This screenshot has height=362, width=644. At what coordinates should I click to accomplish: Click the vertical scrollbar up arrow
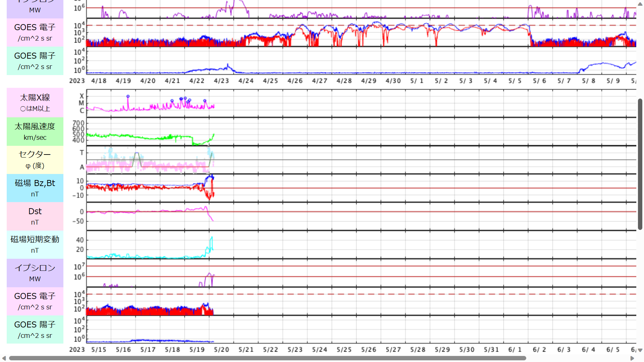point(640,4)
